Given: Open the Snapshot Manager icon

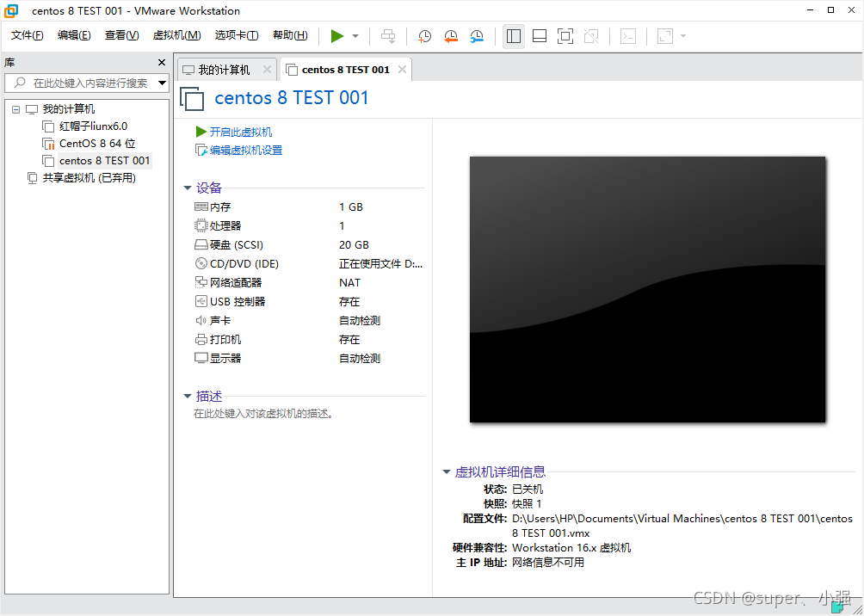Looking at the screenshot, I should click(x=477, y=36).
